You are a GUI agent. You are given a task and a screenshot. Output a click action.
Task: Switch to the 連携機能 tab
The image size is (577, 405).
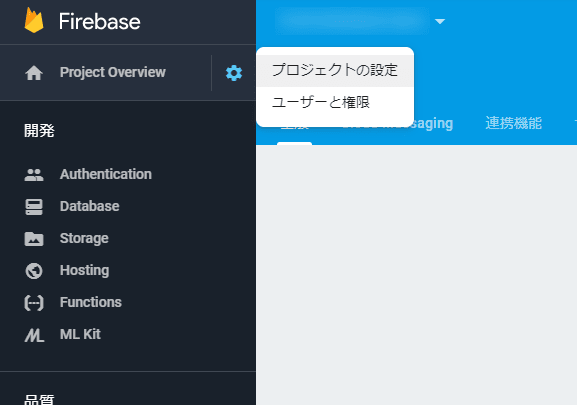click(x=513, y=123)
